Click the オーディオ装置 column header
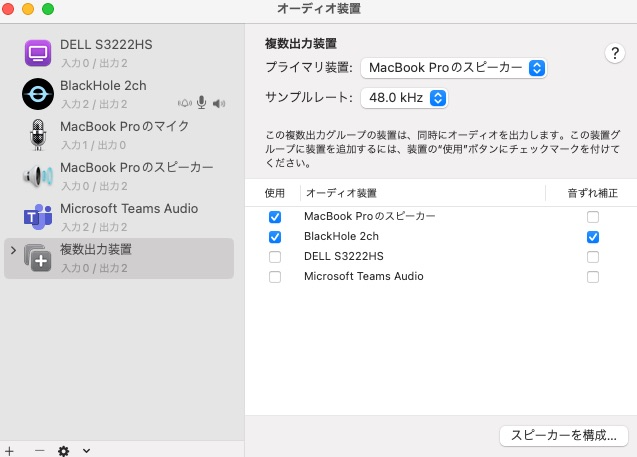Viewport: 637px width, 457px height. click(341, 193)
